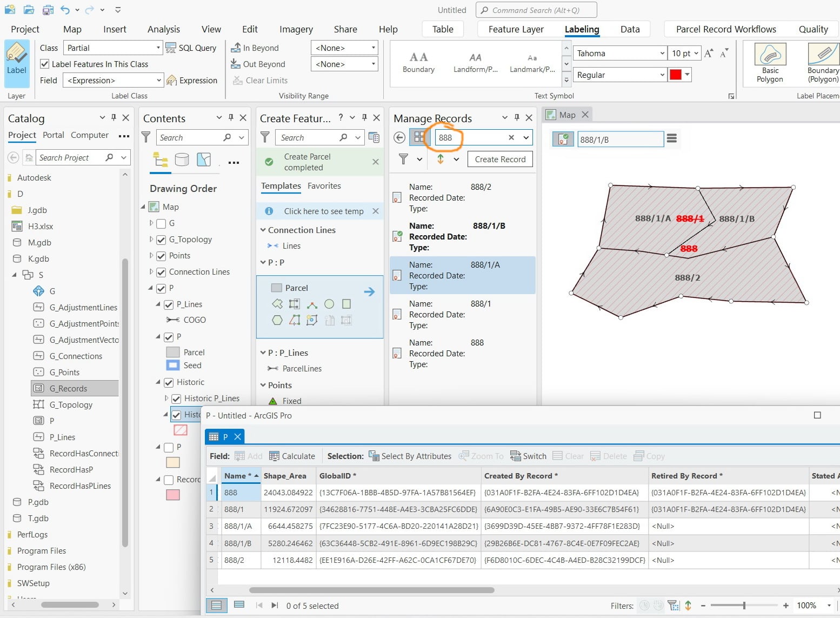
Task: Click the Create Record button
Action: [500, 160]
